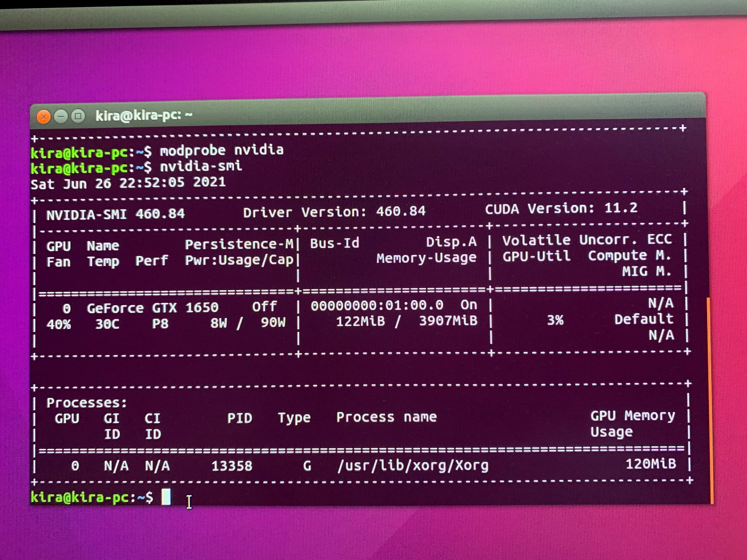The width and height of the screenshot is (747, 560).
Task: Click the PID value 13358
Action: (x=232, y=466)
